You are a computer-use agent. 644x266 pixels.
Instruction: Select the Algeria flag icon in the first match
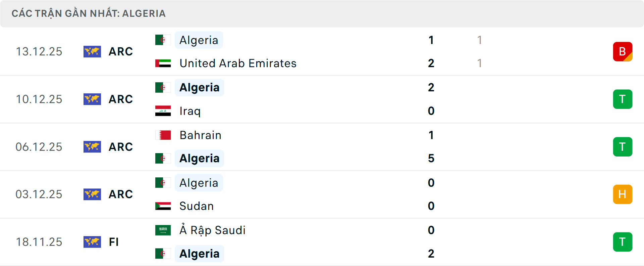click(163, 40)
